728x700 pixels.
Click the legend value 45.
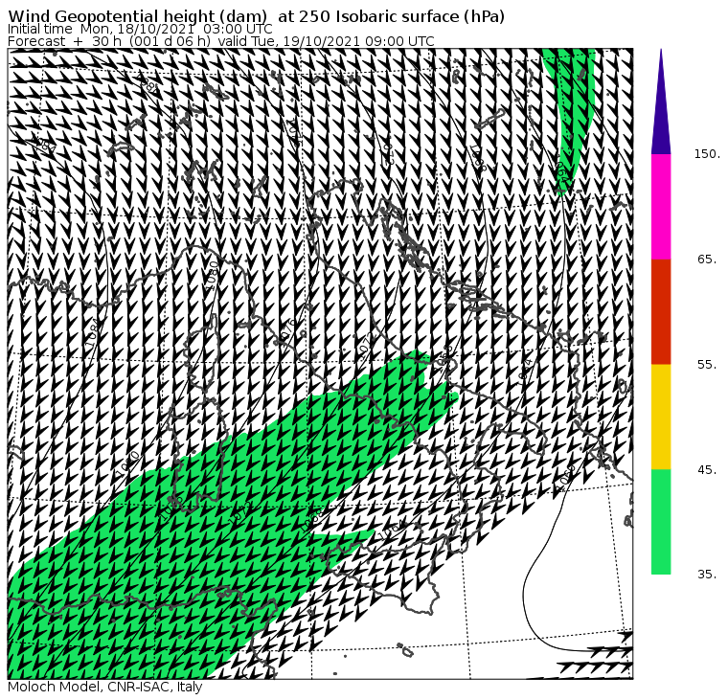click(x=707, y=470)
